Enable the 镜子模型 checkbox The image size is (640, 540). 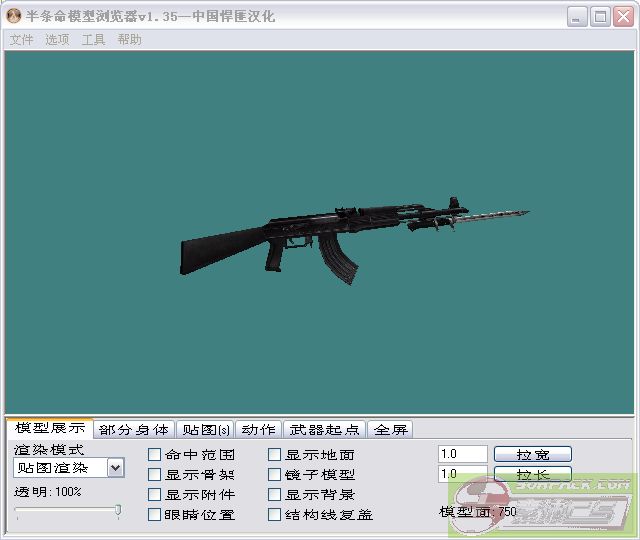click(x=275, y=475)
